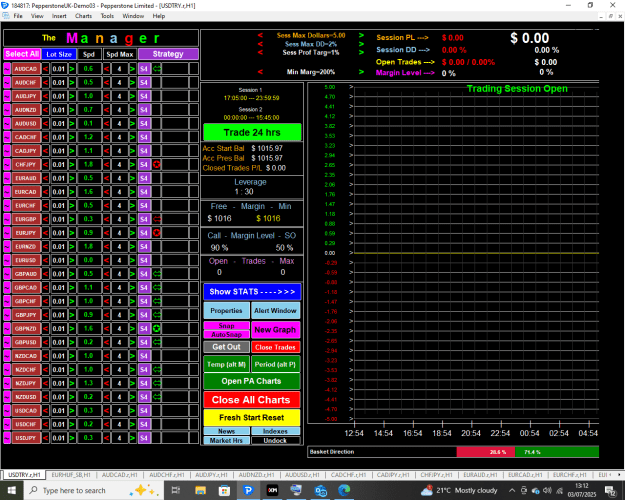Viewport: 625px width, 500px height.
Task: Click the green double-arrow icon in AUDCAD row
Action: 157,69
